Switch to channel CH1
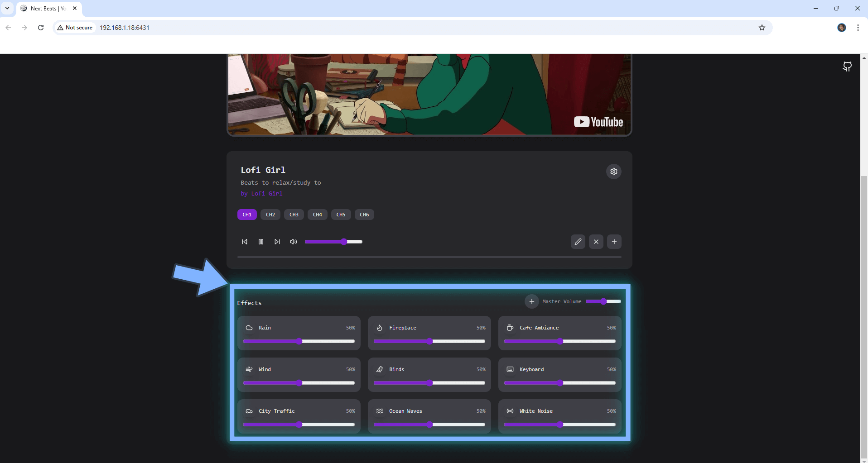 click(x=247, y=215)
